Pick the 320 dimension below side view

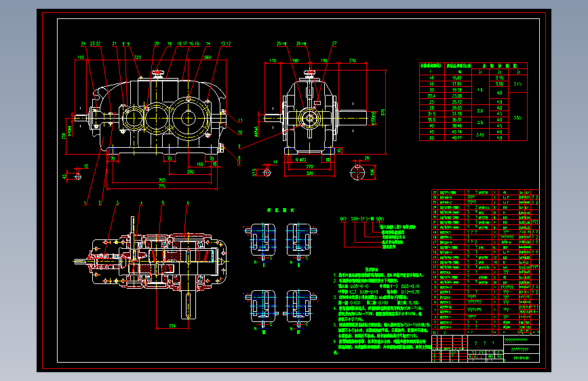click(309, 174)
